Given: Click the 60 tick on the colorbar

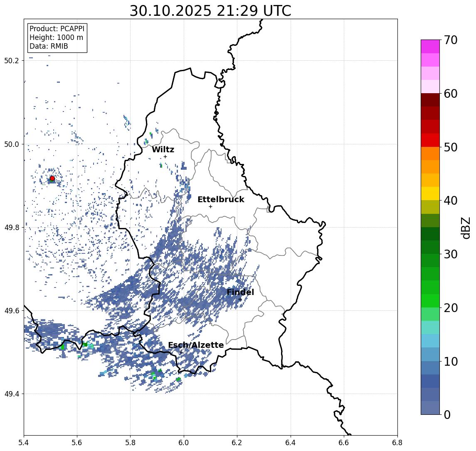Looking at the screenshot, I should [451, 94].
